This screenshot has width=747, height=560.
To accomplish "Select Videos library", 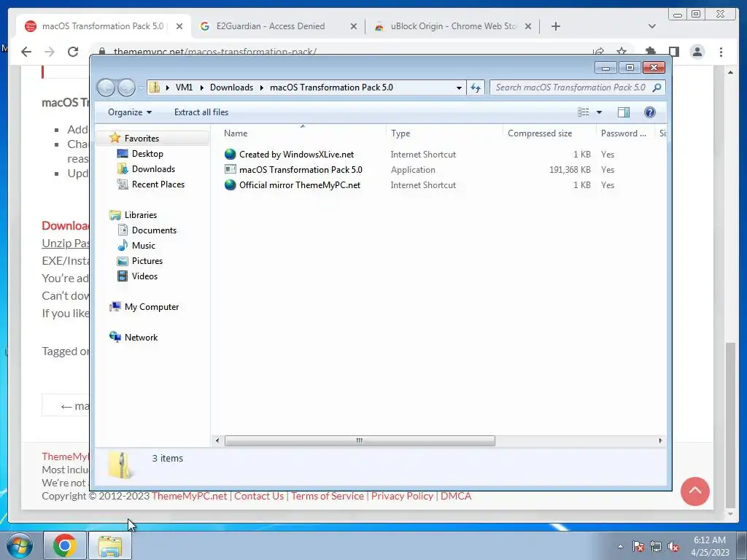I will tap(144, 276).
